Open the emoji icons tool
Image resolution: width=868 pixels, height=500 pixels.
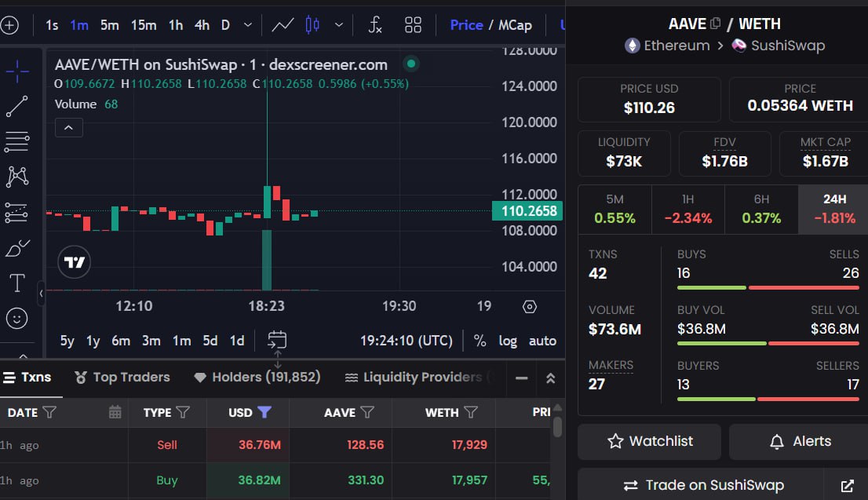(x=17, y=319)
